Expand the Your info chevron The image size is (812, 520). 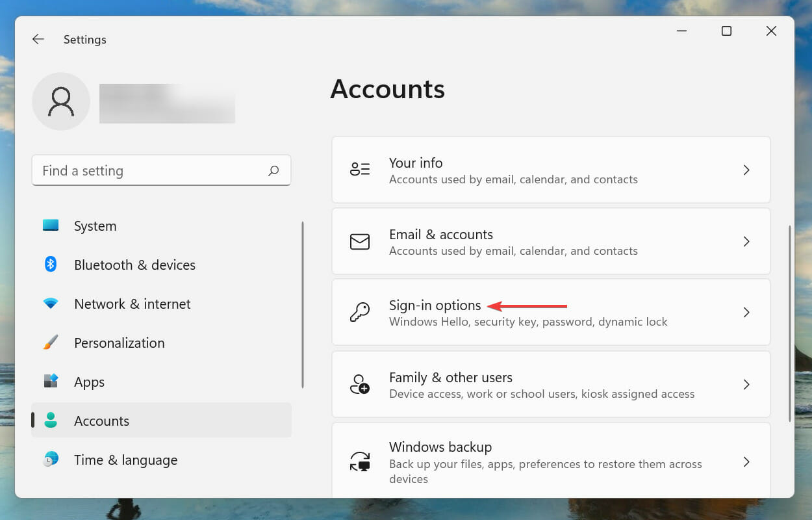[x=746, y=170]
